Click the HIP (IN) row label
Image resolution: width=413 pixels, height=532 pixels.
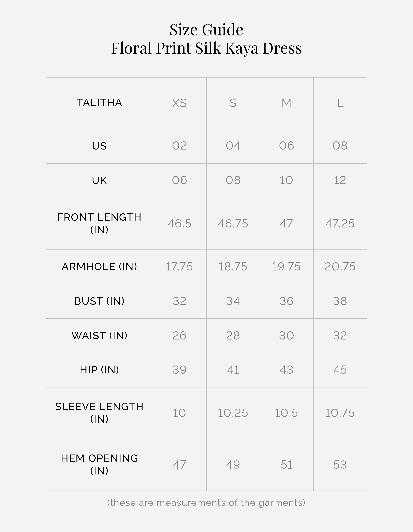[99, 370]
